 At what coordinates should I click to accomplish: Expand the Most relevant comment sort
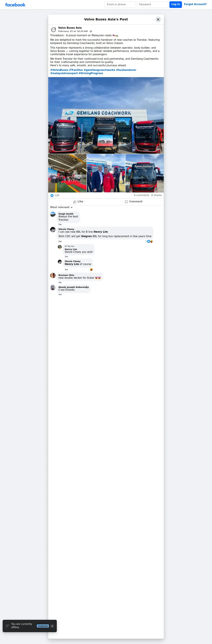(61, 207)
